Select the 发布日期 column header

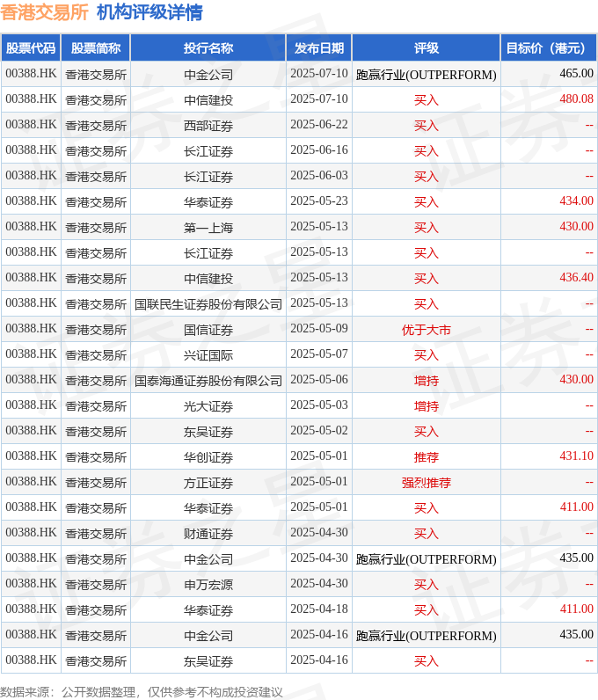tap(319, 47)
